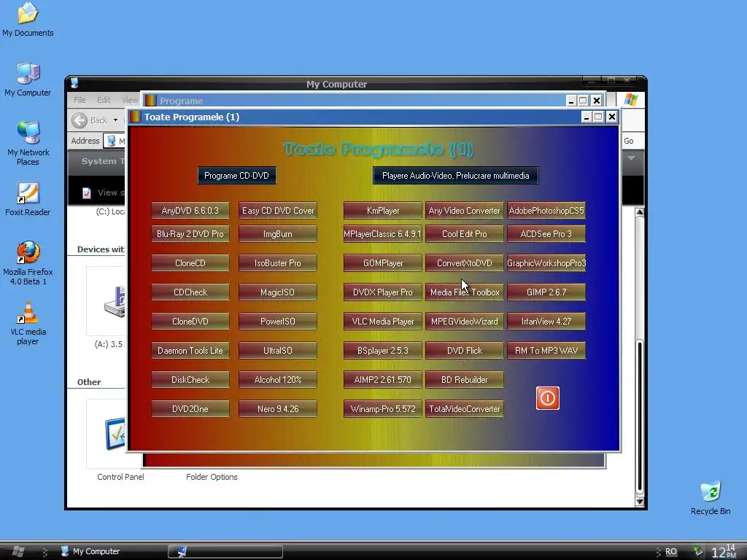Image resolution: width=747 pixels, height=560 pixels.
Task: Select MPEGVideoWizard
Action: tap(465, 322)
